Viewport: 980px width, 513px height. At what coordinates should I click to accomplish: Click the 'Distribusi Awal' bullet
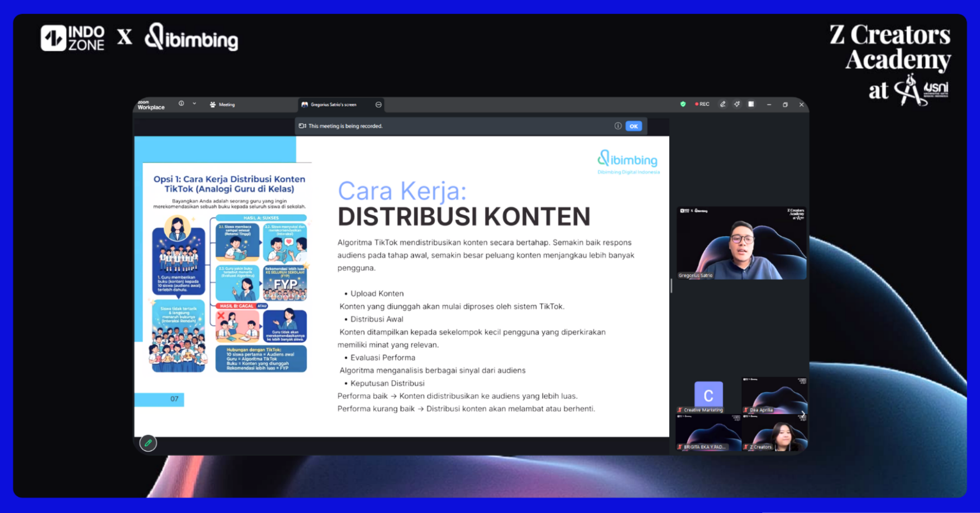coord(376,319)
